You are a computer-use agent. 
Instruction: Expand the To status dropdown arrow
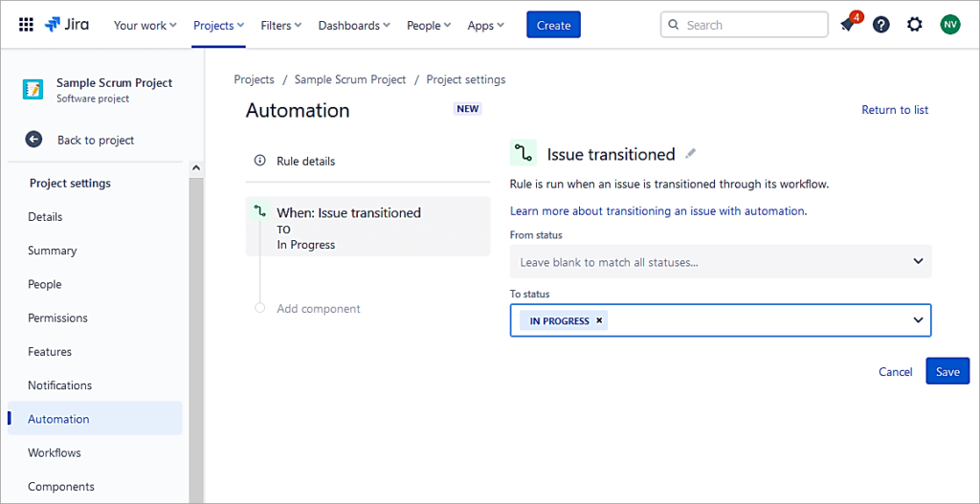pos(918,320)
